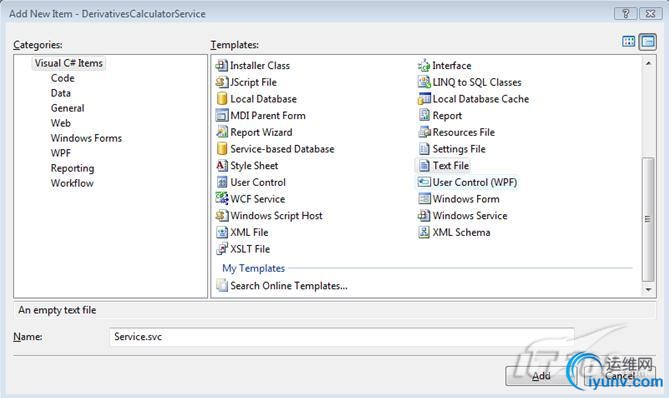Select the Report Wizard template icon
The width and height of the screenshot is (669, 398).
(221, 132)
